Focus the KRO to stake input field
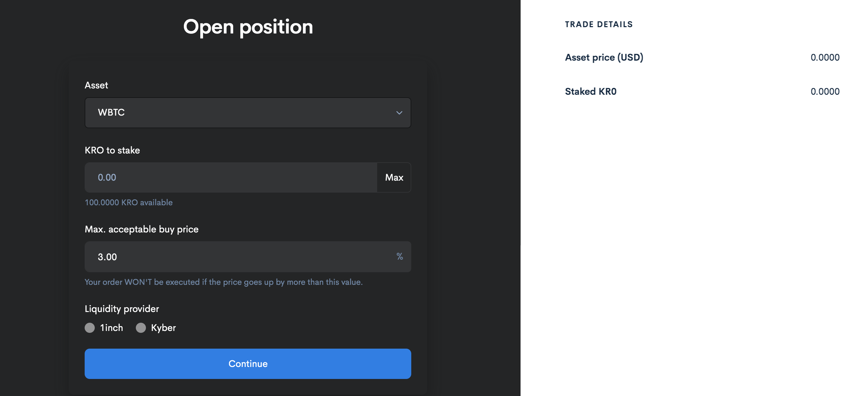This screenshot has height=396, width=868. pos(231,177)
